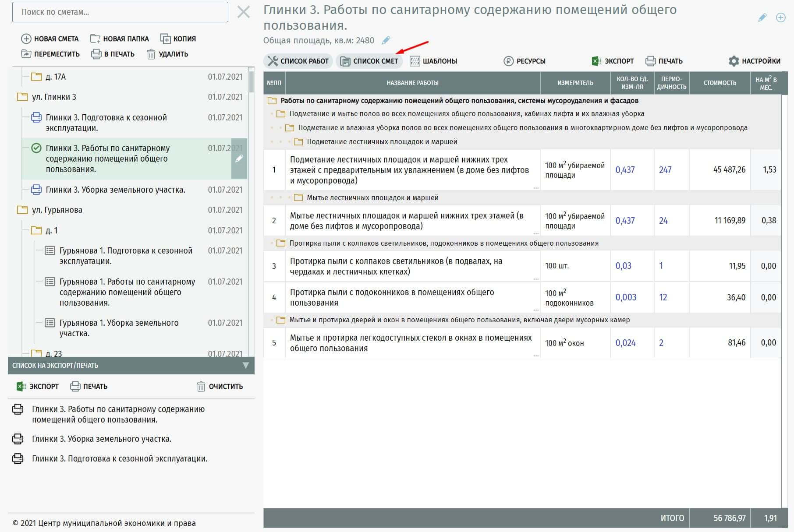Click printer icon beside Глинки 3. Уборка земельного участка in export list
This screenshot has width=794, height=532.
[18, 439]
